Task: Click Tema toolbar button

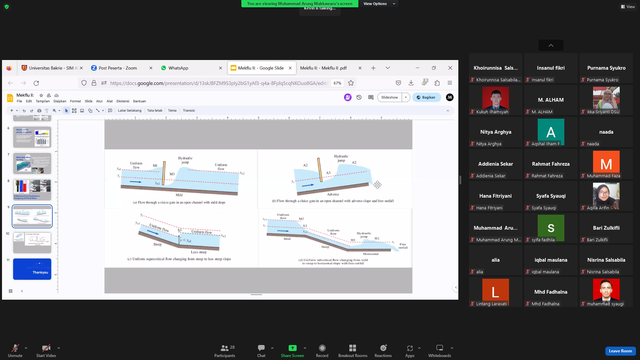Action: [x=172, y=111]
